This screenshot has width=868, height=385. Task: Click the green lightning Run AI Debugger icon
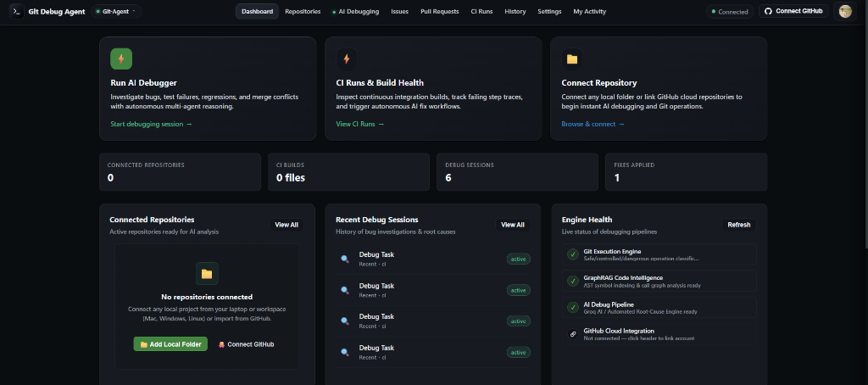point(121,59)
